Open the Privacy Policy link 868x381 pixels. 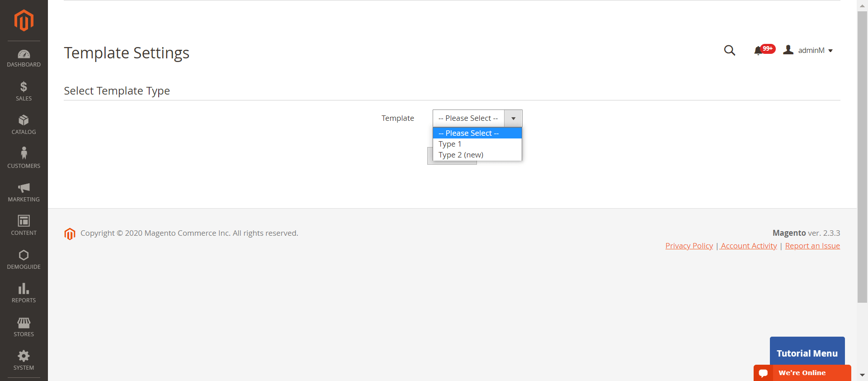[689, 246]
